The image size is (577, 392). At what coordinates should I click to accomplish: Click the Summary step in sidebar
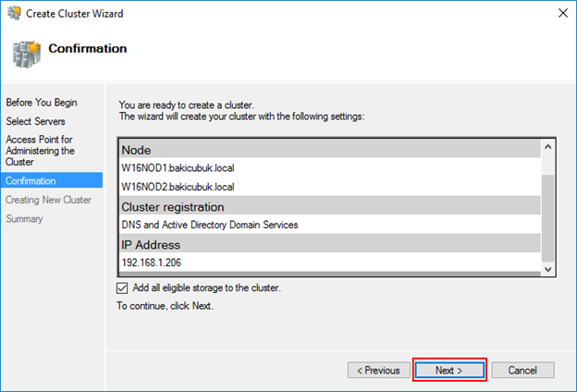point(24,218)
